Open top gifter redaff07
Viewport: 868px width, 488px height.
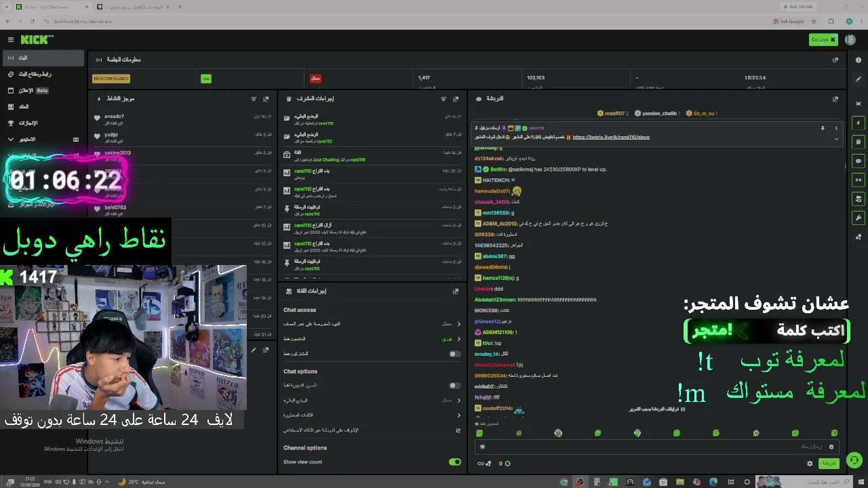(x=613, y=113)
